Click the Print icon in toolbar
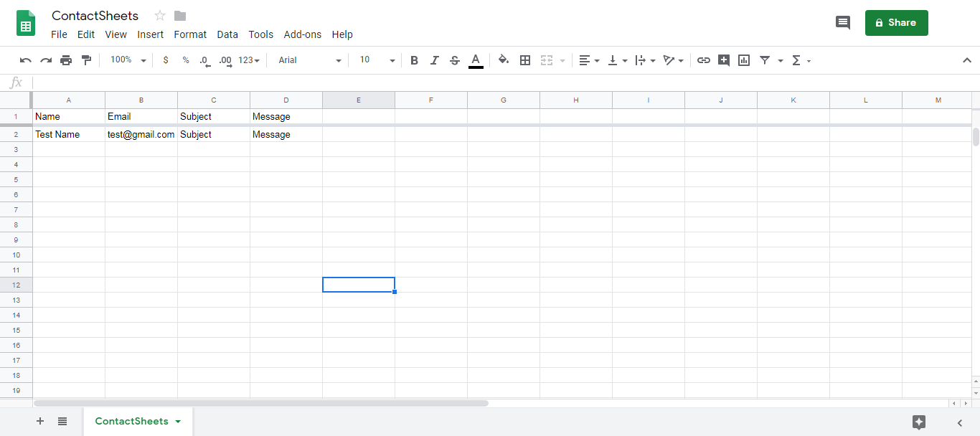Image resolution: width=980 pixels, height=436 pixels. (66, 60)
